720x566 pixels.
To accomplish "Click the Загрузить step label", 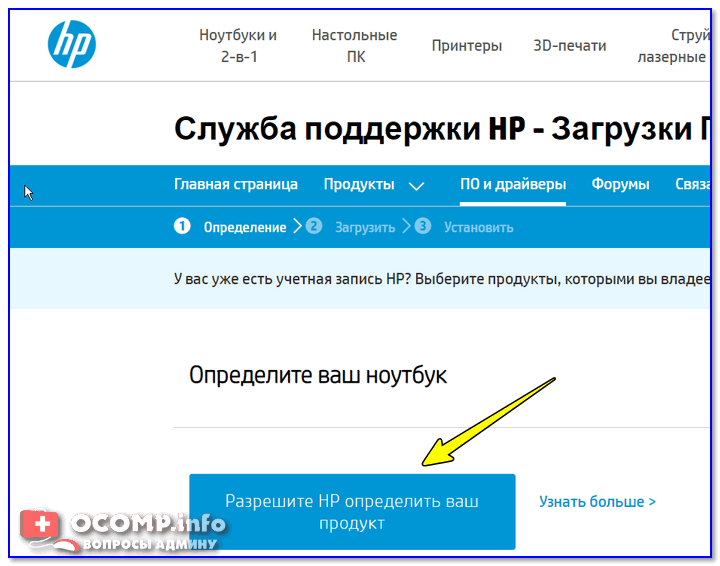I will click(365, 227).
